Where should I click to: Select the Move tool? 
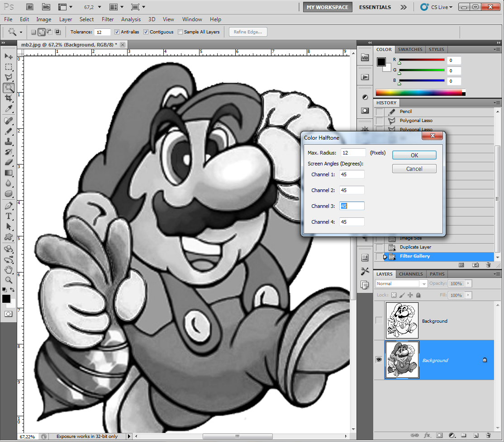click(9, 56)
